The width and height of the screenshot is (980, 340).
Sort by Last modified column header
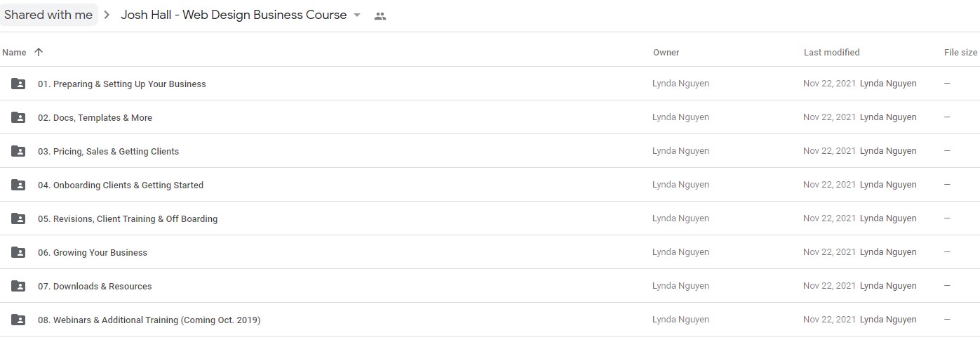[831, 52]
